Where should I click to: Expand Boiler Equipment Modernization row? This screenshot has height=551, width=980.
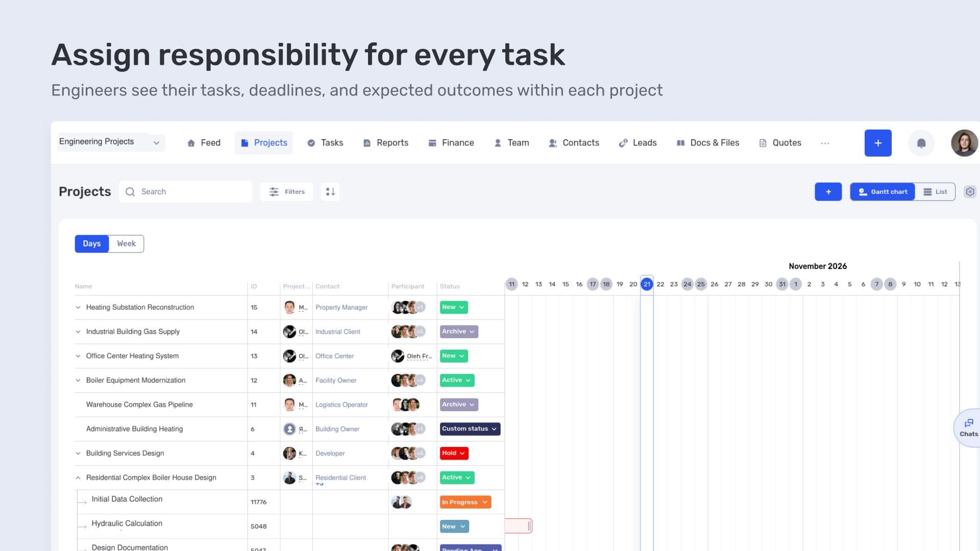[78, 380]
